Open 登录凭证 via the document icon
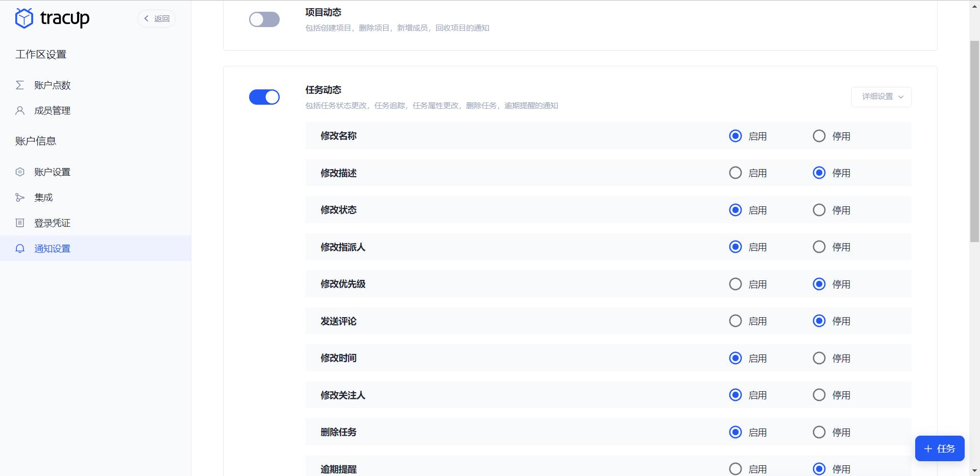This screenshot has width=980, height=476. [x=19, y=223]
